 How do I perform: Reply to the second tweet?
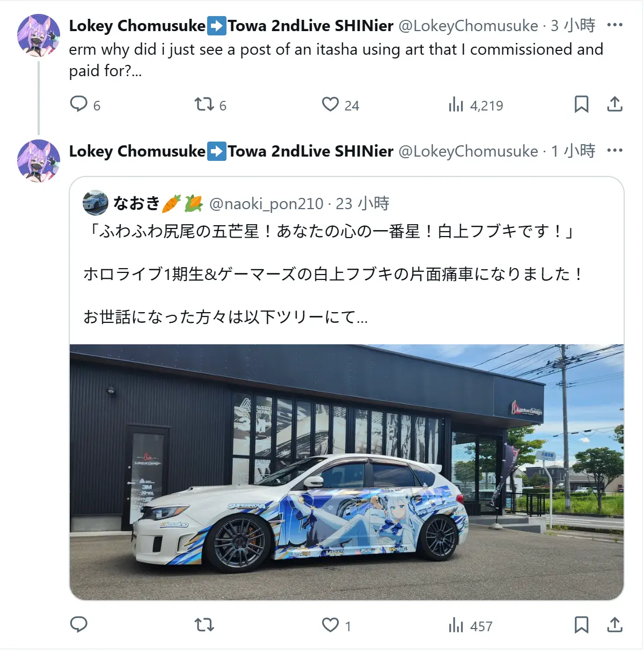pos(79,624)
